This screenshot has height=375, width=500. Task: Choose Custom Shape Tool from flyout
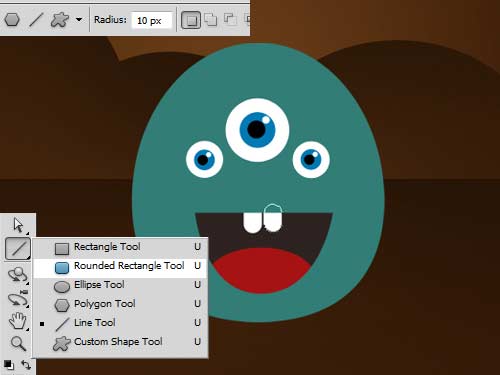tap(121, 342)
